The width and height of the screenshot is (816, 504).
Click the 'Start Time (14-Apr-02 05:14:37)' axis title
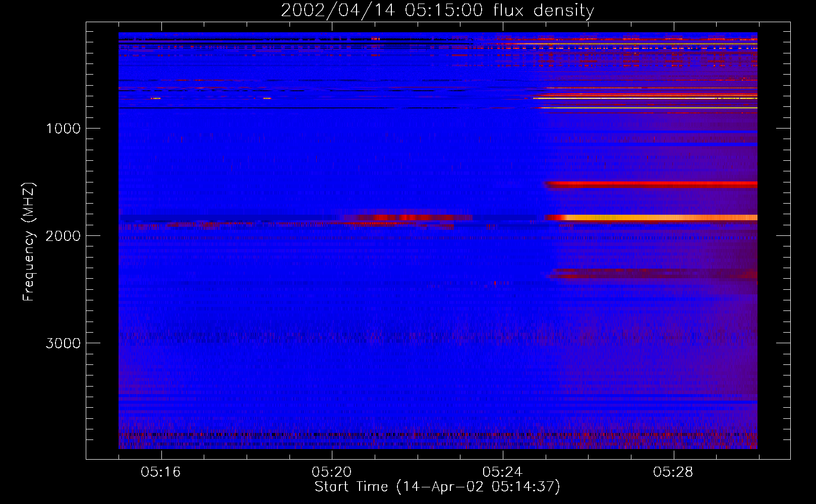437,487
